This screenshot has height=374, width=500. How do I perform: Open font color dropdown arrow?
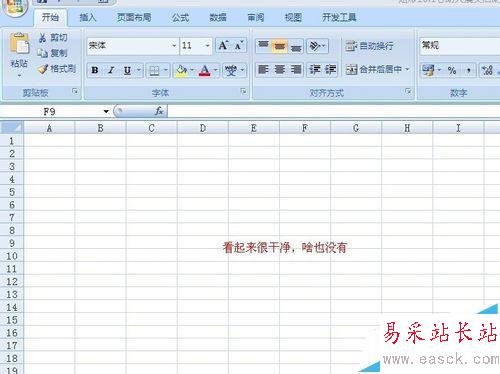click(215, 70)
